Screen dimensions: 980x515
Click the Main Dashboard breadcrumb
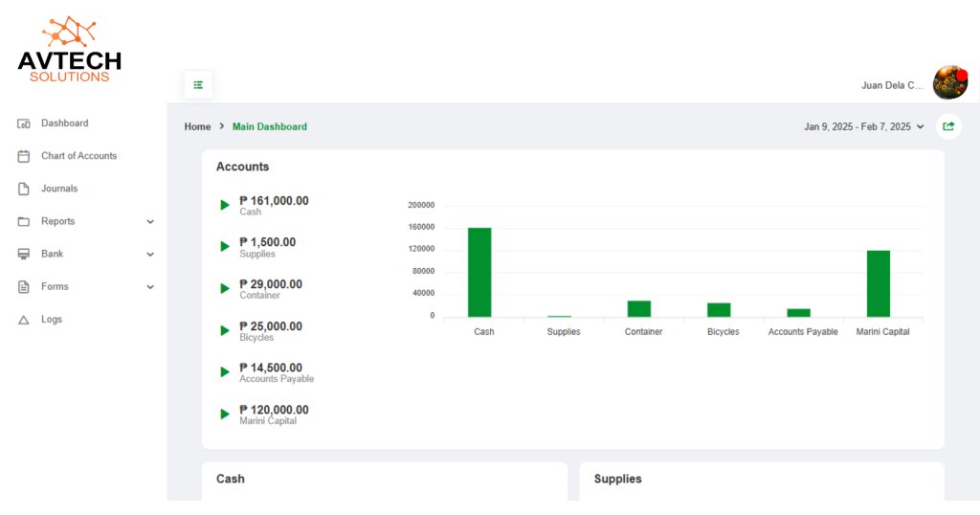[270, 126]
